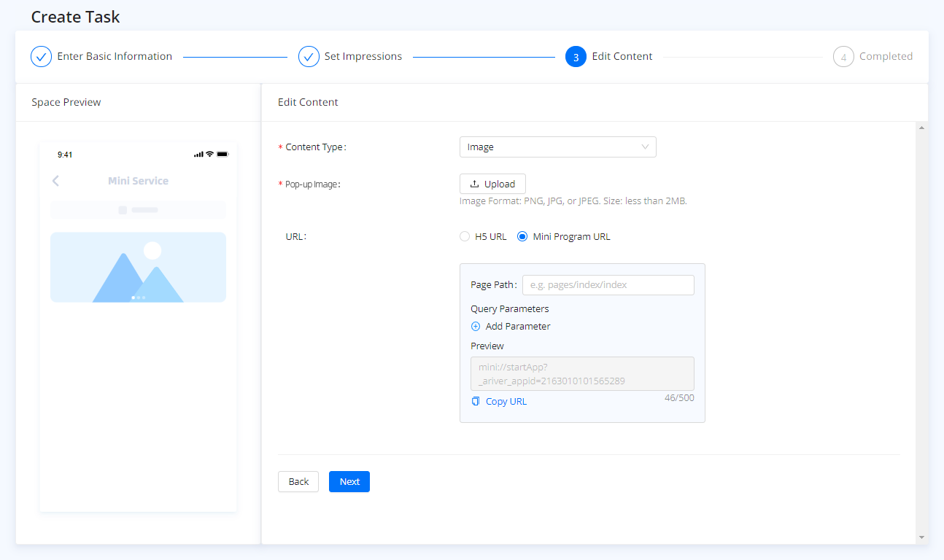
Task: Click the Copy URL link
Action: [x=506, y=402]
